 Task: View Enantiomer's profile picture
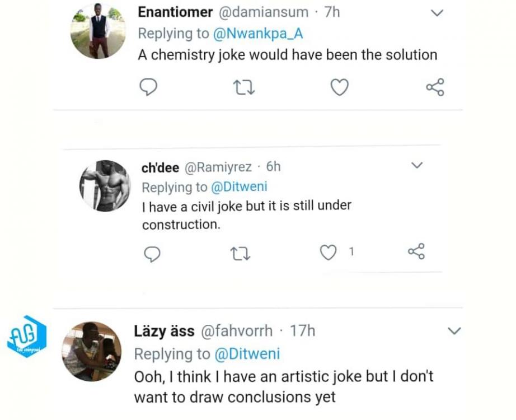[98, 31]
